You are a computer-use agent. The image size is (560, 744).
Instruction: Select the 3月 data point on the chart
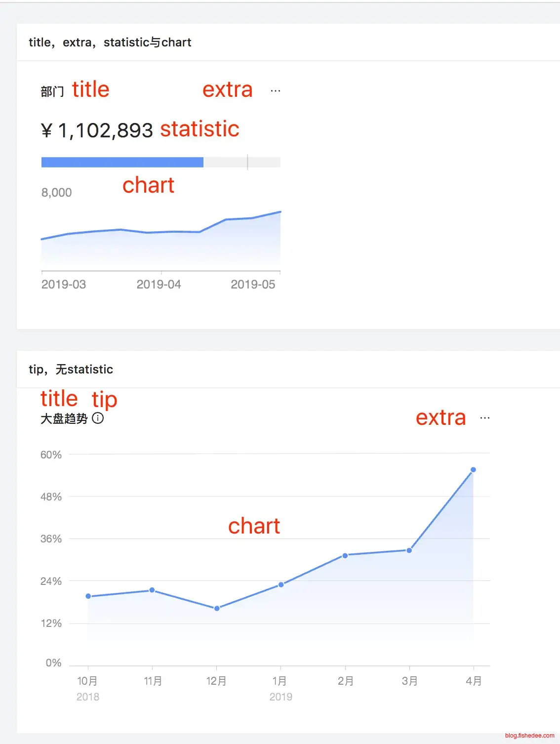[409, 550]
